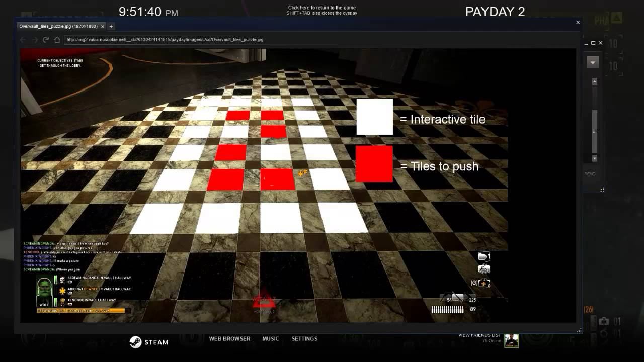Close the Overvault_tiles_puzzle.jpg tab
644x362 pixels.
click(x=104, y=26)
